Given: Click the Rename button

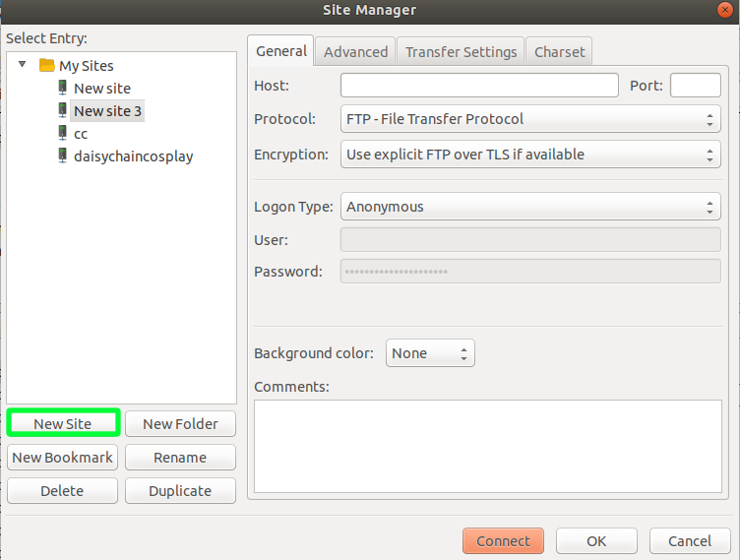Looking at the screenshot, I should point(180,457).
